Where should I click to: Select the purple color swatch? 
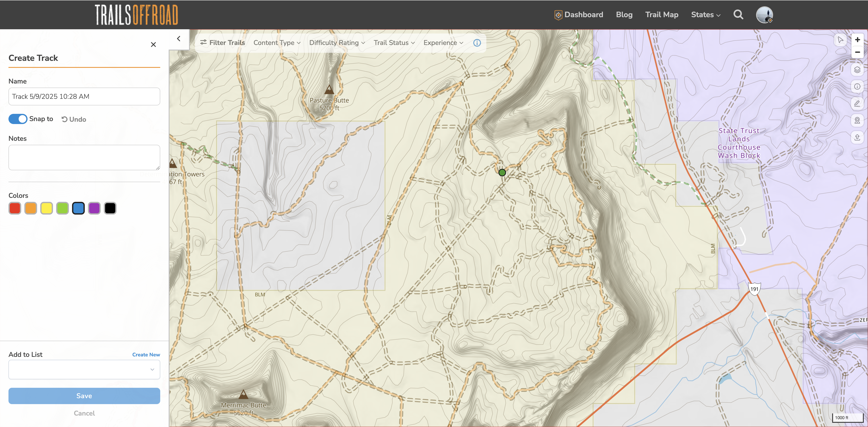94,208
